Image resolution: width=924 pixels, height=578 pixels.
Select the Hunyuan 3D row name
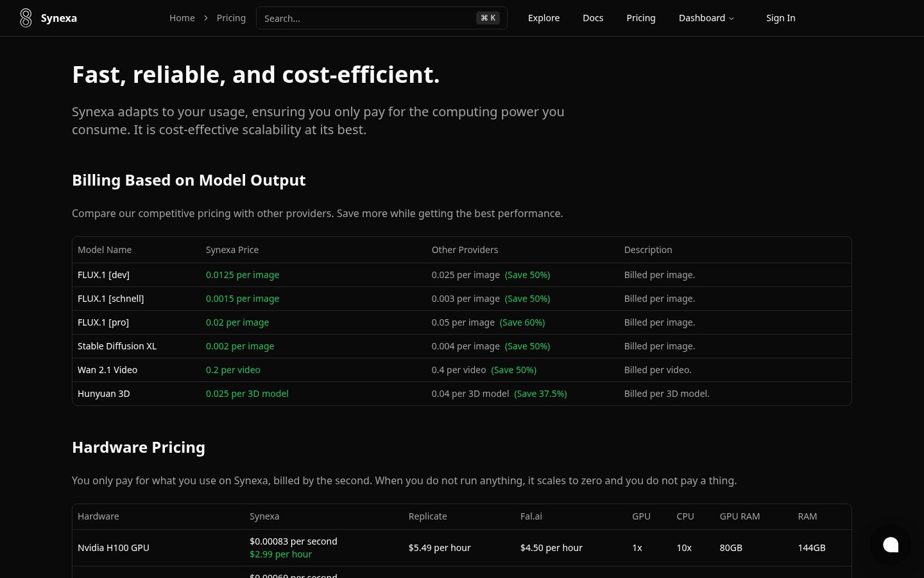(x=104, y=394)
